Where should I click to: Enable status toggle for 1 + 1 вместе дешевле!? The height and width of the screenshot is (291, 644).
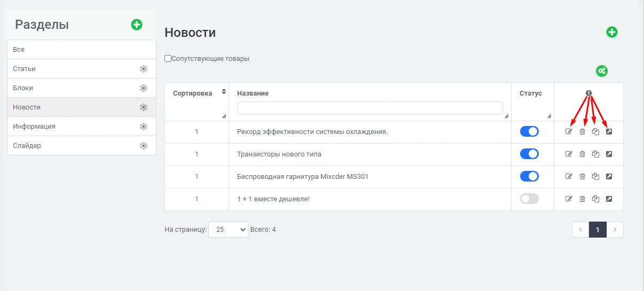click(x=529, y=199)
